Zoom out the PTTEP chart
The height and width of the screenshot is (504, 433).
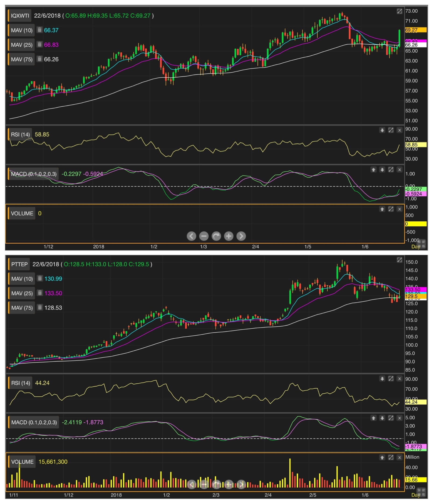point(204,484)
